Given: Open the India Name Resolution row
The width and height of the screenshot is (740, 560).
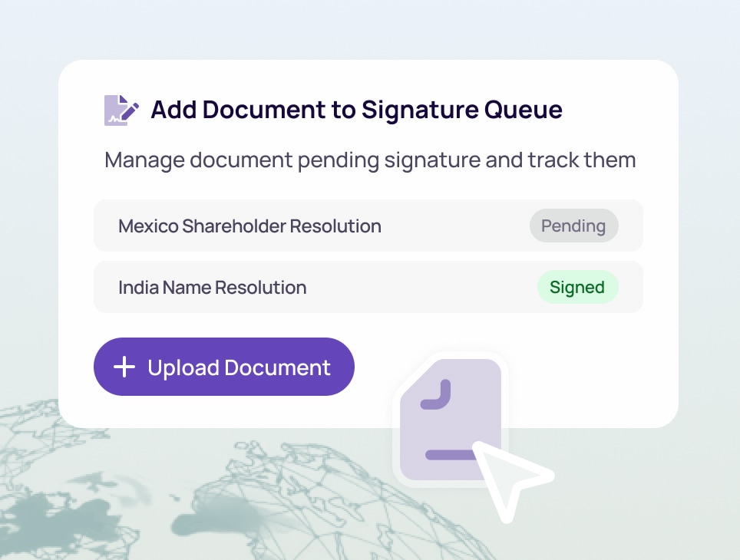Looking at the screenshot, I should (368, 287).
